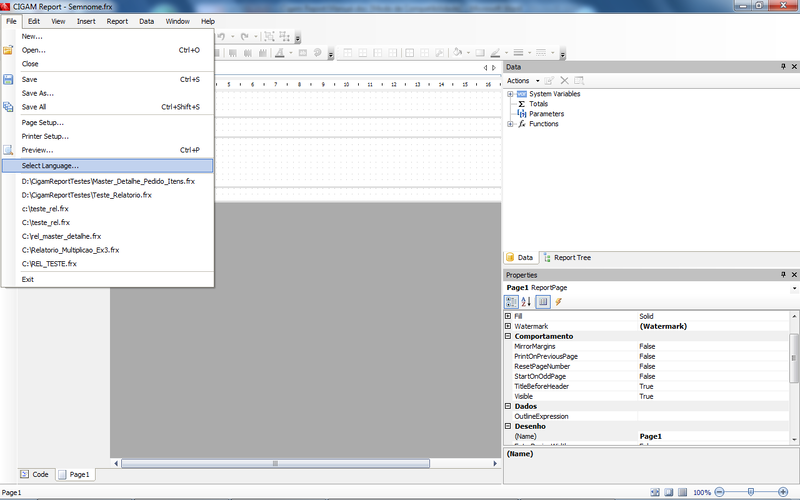Collapse the Comportamento category
Screen dimensions: 800x500
[x=508, y=336]
